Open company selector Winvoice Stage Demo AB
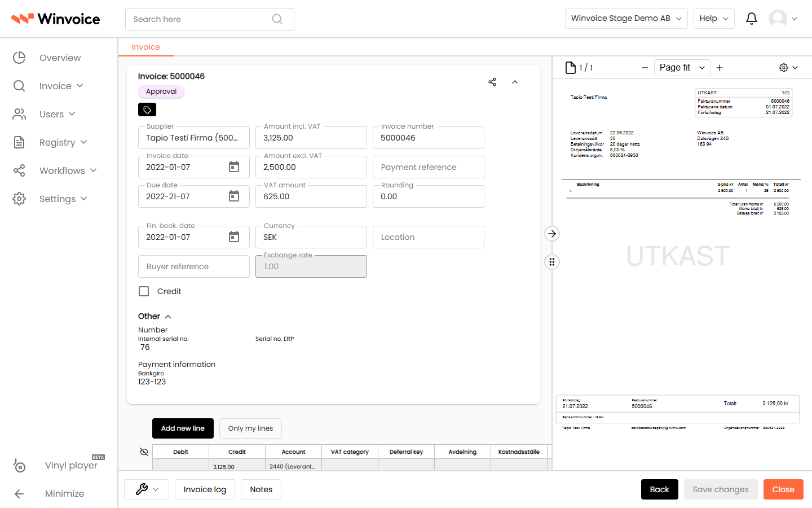Viewport: 812px width, 508px height. pos(626,19)
